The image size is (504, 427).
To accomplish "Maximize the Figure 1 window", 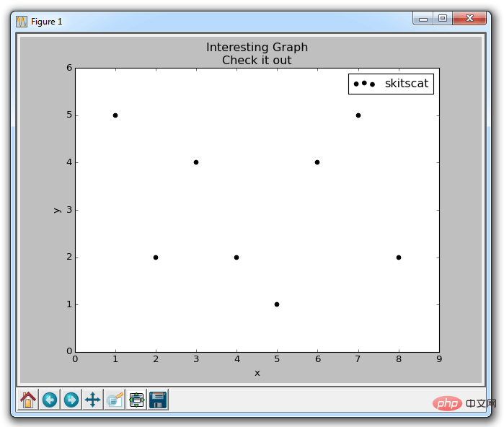I will click(443, 19).
